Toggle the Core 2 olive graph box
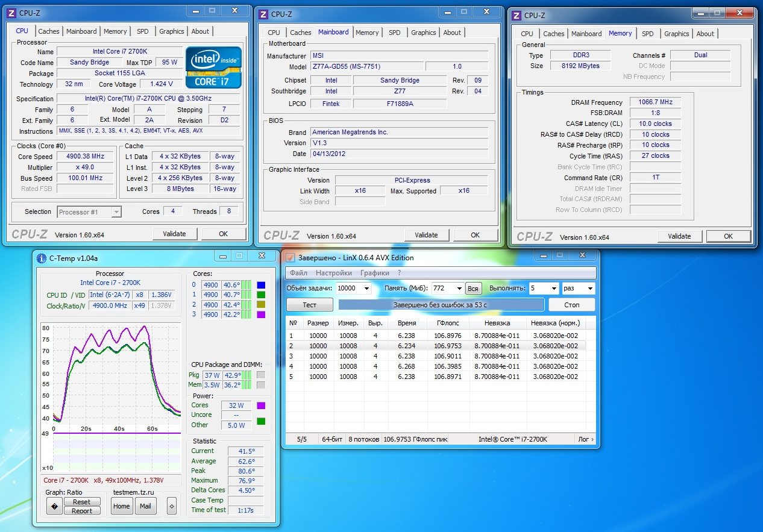Viewport: 763px width, 532px height. [x=261, y=305]
